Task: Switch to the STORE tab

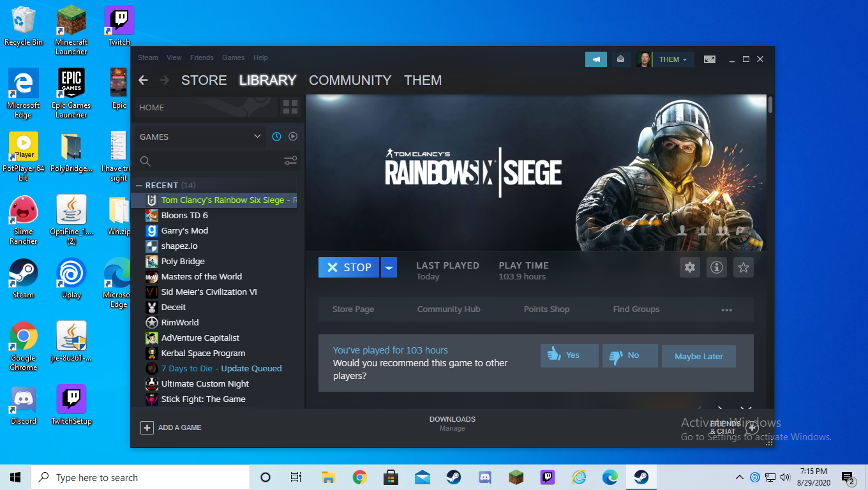Action: click(204, 80)
